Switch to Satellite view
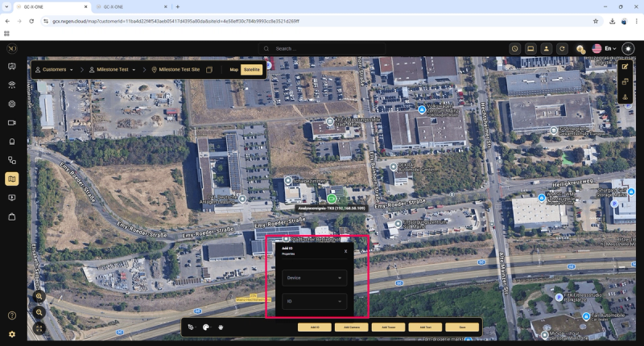The image size is (644, 346). point(251,70)
